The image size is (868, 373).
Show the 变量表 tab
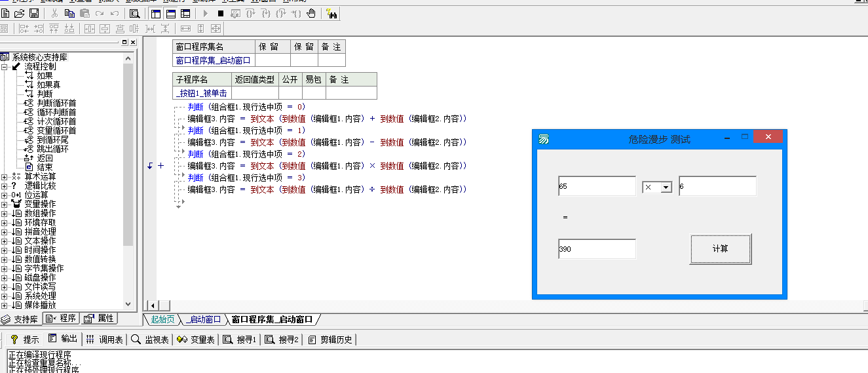pyautogui.click(x=197, y=340)
